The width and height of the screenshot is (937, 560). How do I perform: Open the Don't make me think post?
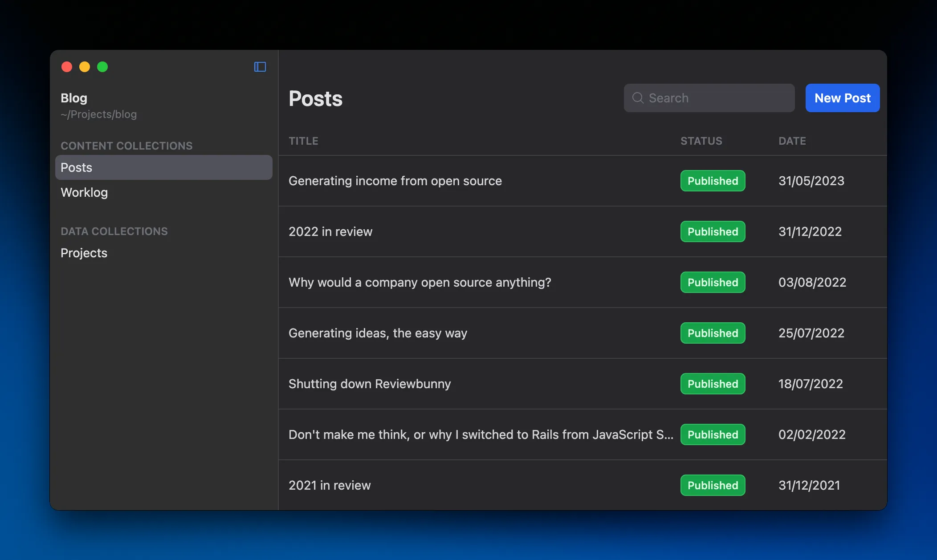click(583, 434)
